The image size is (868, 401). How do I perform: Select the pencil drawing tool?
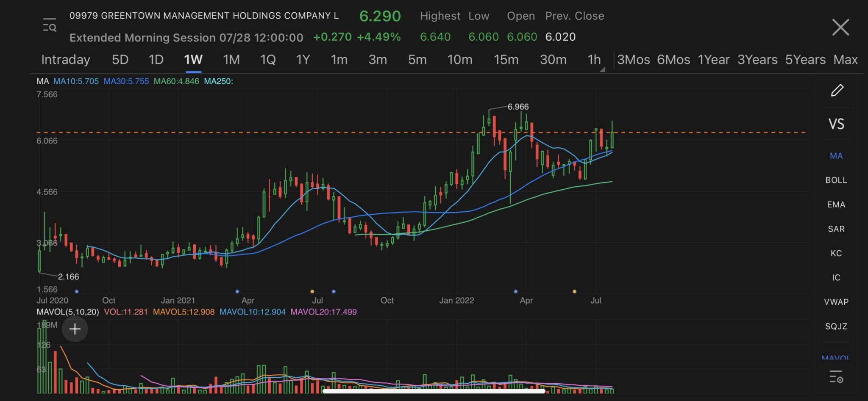tap(837, 90)
